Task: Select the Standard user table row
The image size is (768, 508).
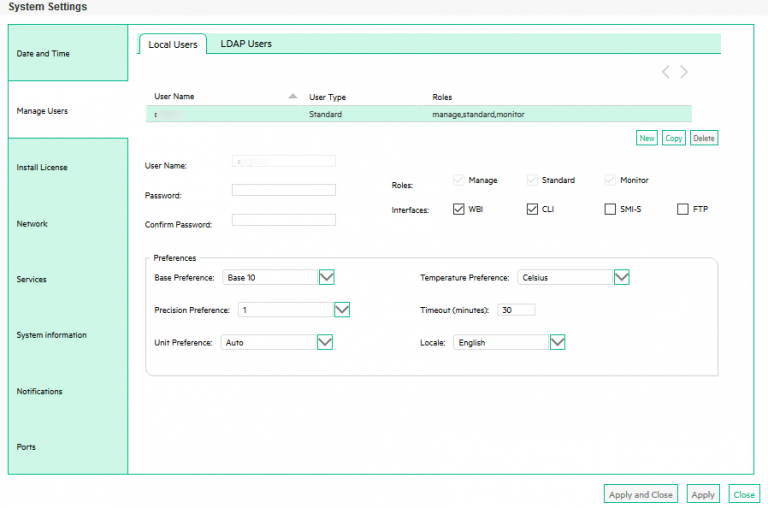Action: click(x=418, y=115)
